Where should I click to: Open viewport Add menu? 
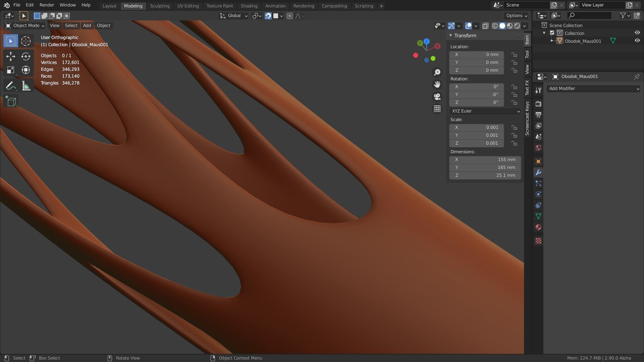87,25
